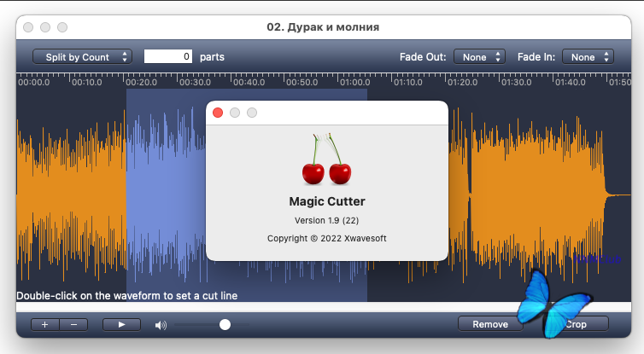Click the zoom out minus button

(x=73, y=324)
